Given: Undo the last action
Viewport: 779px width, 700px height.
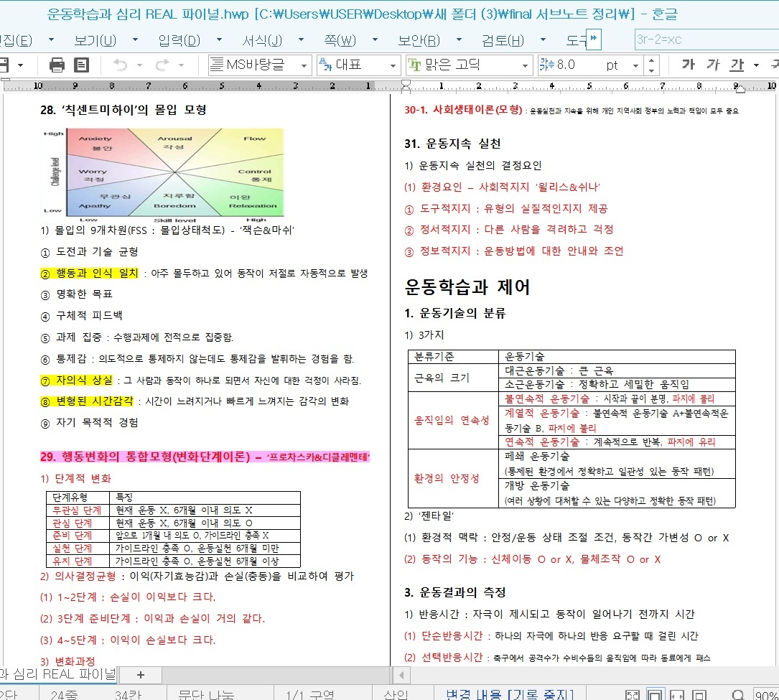Looking at the screenshot, I should pyautogui.click(x=120, y=65).
